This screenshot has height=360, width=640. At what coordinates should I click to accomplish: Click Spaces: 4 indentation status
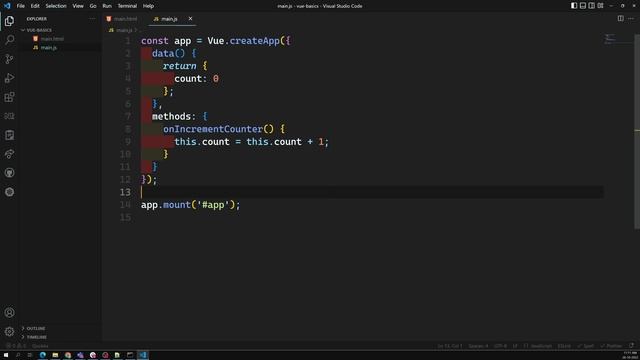478,346
